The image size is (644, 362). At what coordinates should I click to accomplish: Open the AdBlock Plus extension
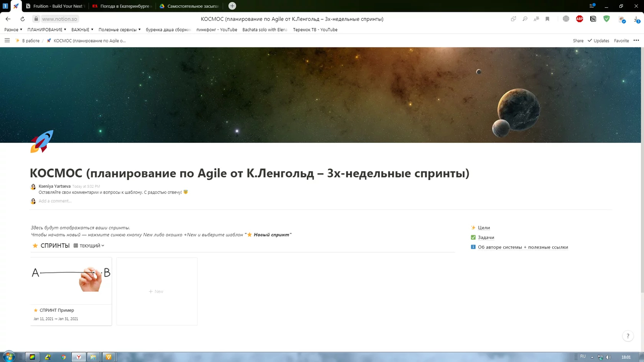coord(579,19)
